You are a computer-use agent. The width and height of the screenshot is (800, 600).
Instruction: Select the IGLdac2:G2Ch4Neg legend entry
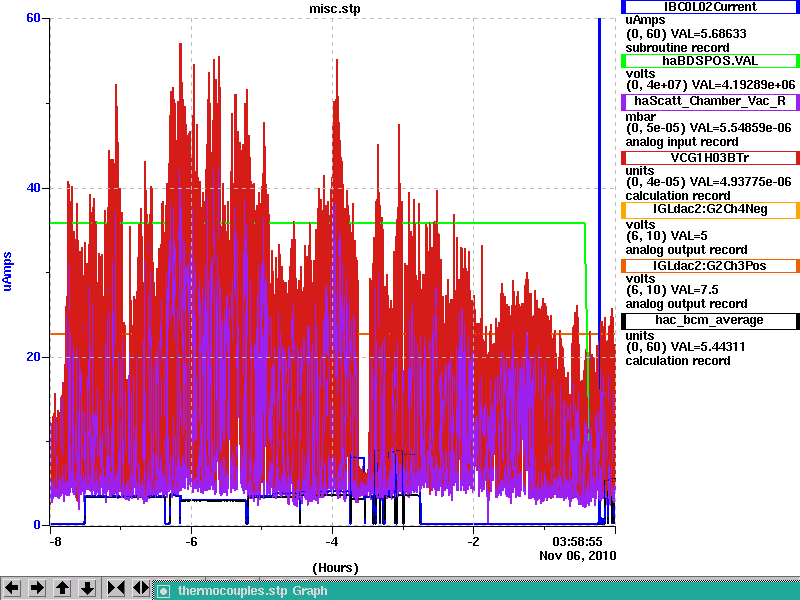710,210
